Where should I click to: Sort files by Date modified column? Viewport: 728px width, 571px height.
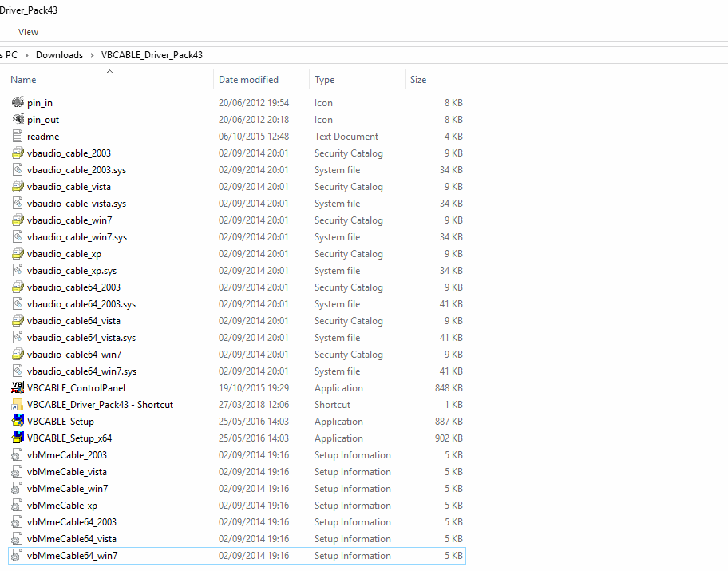pyautogui.click(x=248, y=80)
